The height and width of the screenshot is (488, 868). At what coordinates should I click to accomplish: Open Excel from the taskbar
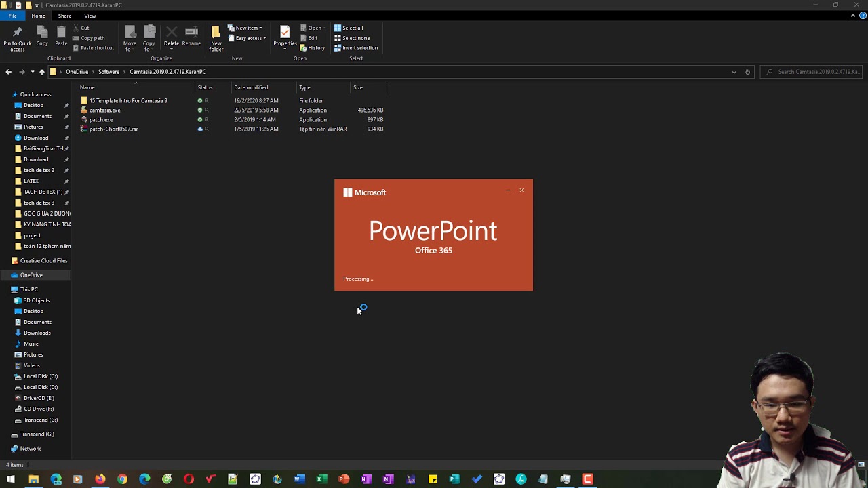[x=321, y=479]
